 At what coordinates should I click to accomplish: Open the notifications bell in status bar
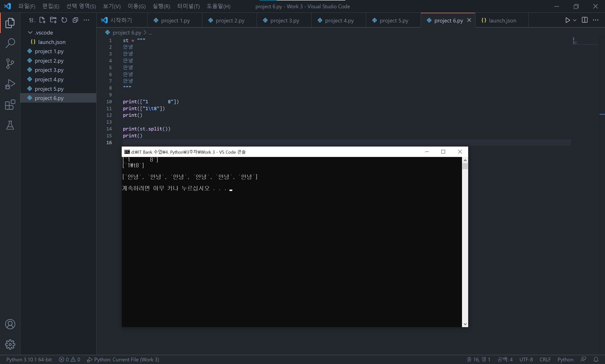(x=596, y=359)
